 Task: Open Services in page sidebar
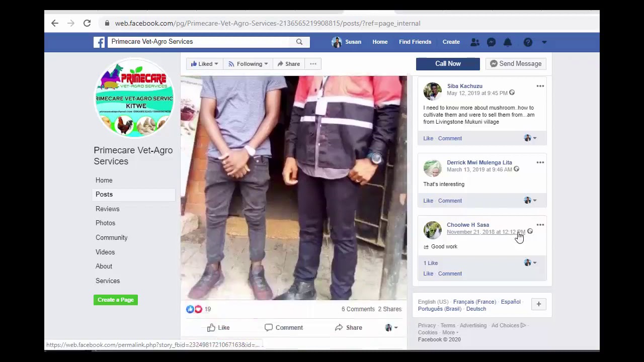108,281
